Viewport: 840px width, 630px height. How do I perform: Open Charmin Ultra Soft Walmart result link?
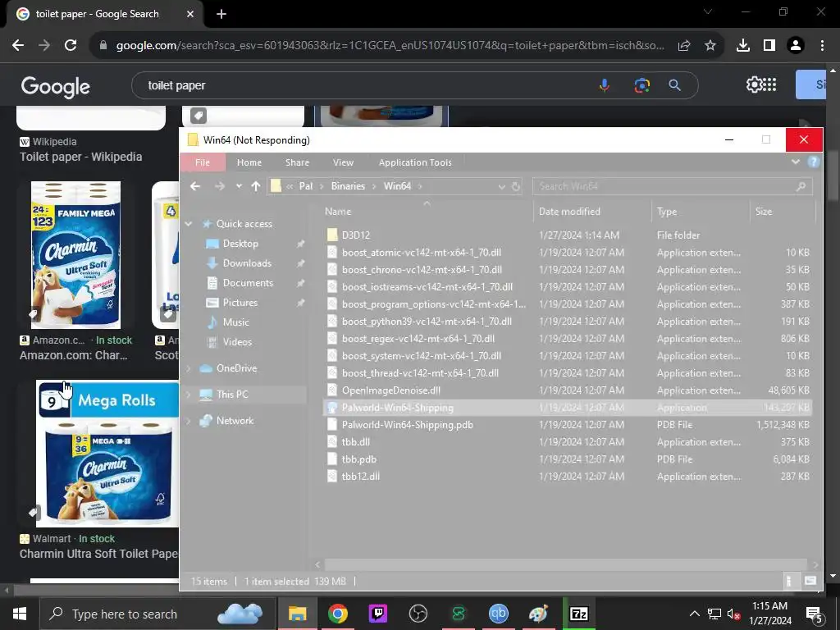[x=98, y=554]
